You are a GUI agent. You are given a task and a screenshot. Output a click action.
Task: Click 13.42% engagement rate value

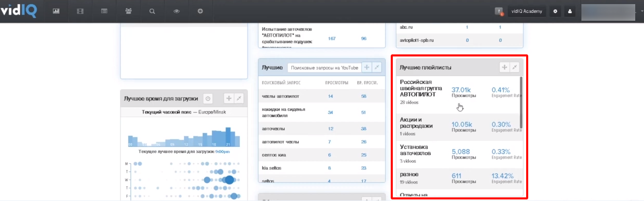[x=503, y=176]
